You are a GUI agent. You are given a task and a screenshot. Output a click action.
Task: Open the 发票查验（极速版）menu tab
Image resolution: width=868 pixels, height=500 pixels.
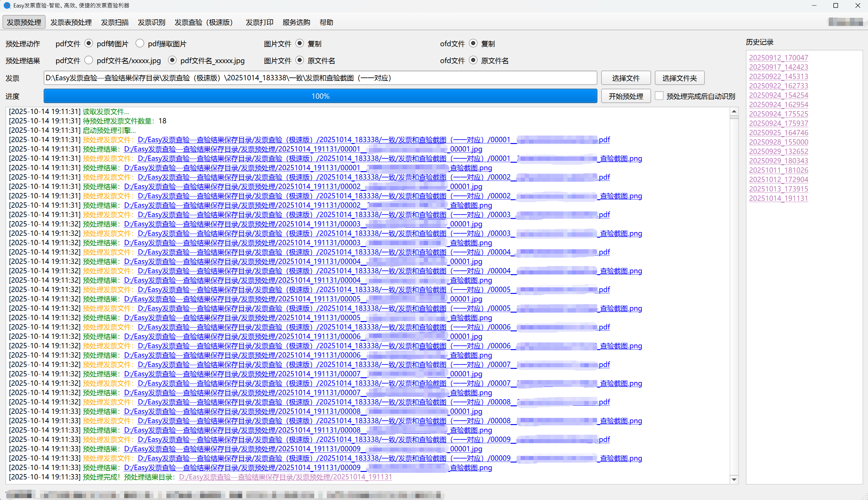point(204,22)
